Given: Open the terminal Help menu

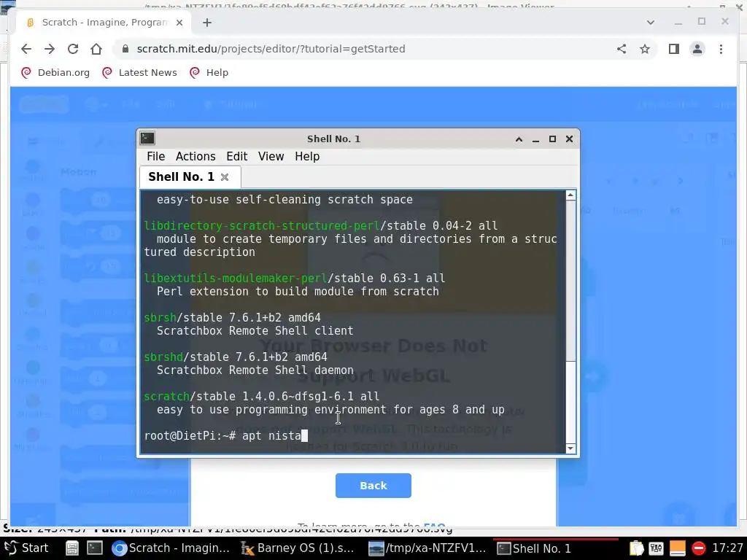Looking at the screenshot, I should (x=307, y=157).
